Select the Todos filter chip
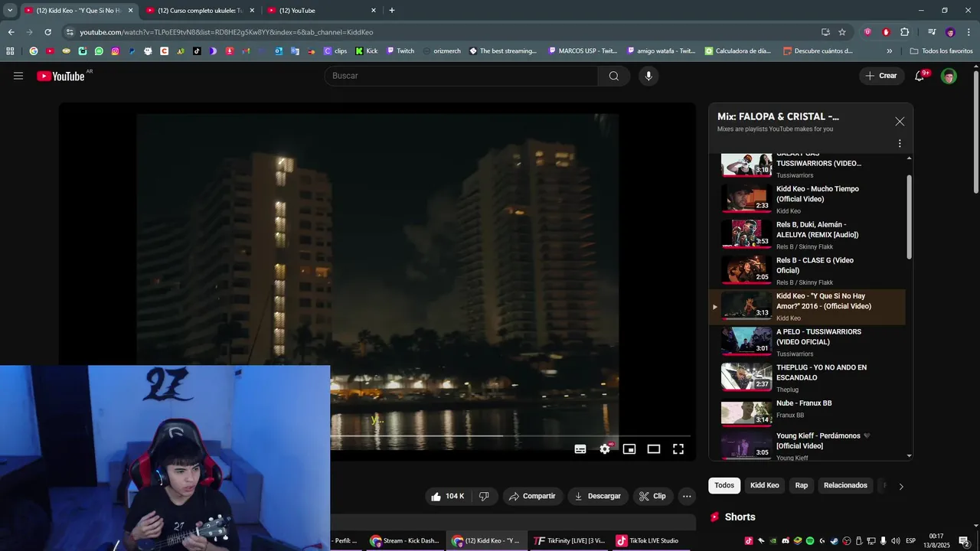This screenshot has height=551, width=980. 724,485
